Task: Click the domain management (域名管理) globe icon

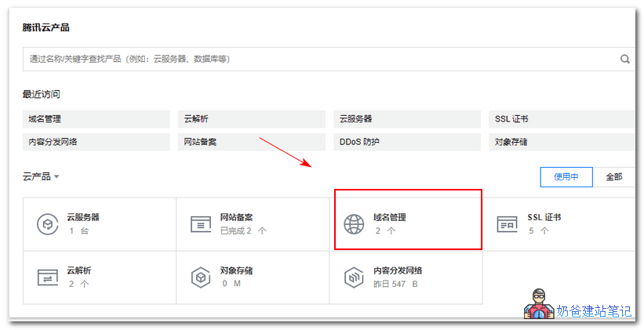Action: pyautogui.click(x=355, y=223)
